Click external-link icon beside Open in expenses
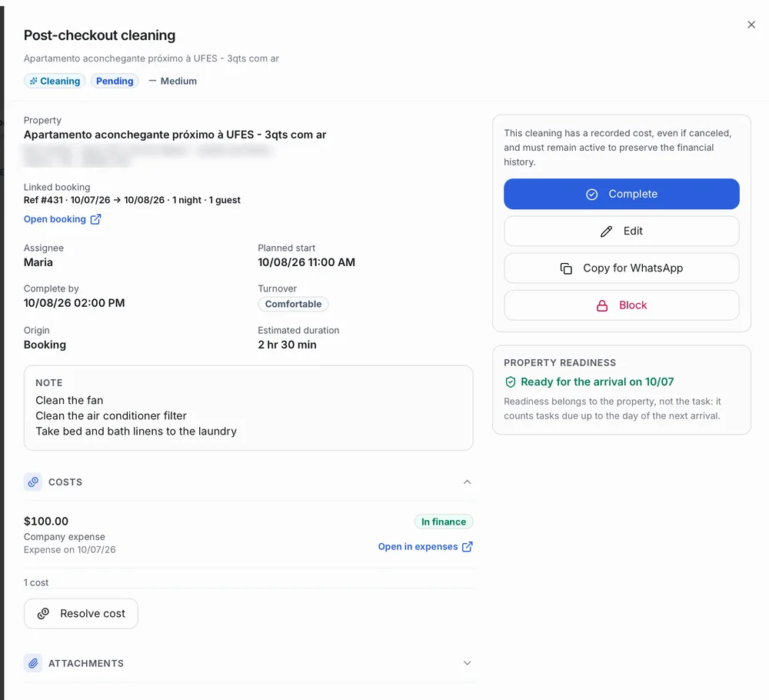 click(x=468, y=546)
